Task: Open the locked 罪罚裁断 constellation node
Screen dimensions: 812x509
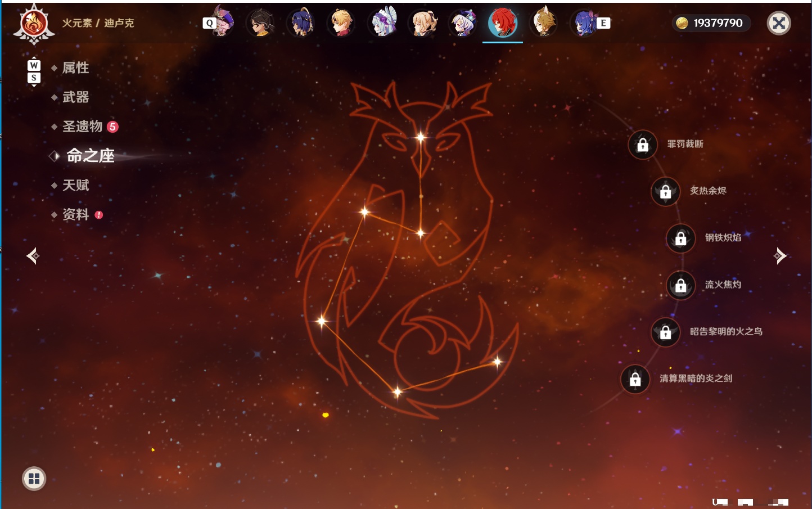Action: 643,145
